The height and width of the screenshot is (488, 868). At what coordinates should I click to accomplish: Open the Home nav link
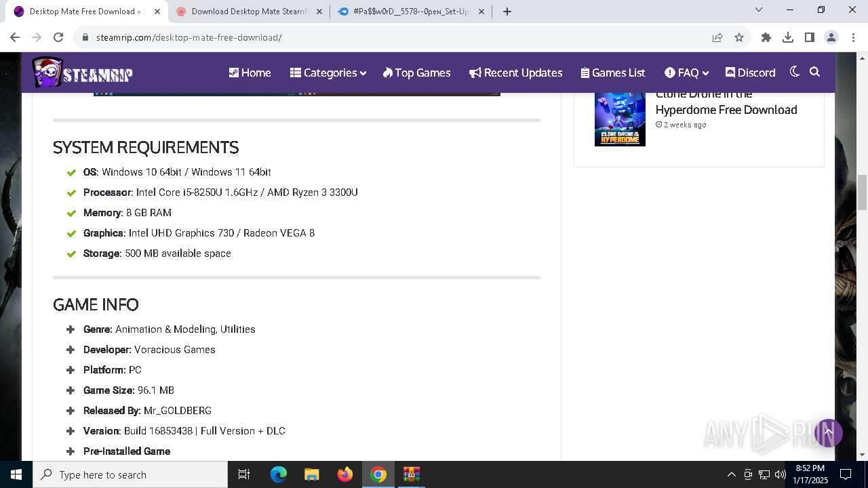pyautogui.click(x=250, y=73)
